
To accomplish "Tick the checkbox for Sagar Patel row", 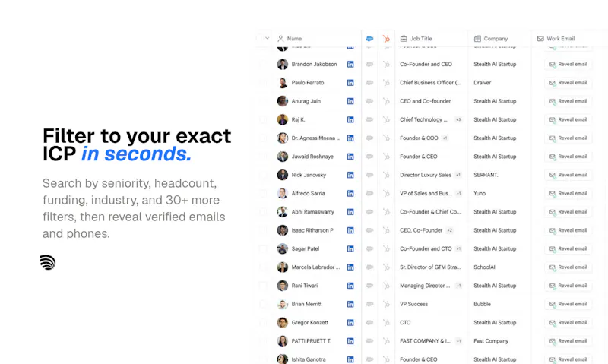I will pos(263,248).
